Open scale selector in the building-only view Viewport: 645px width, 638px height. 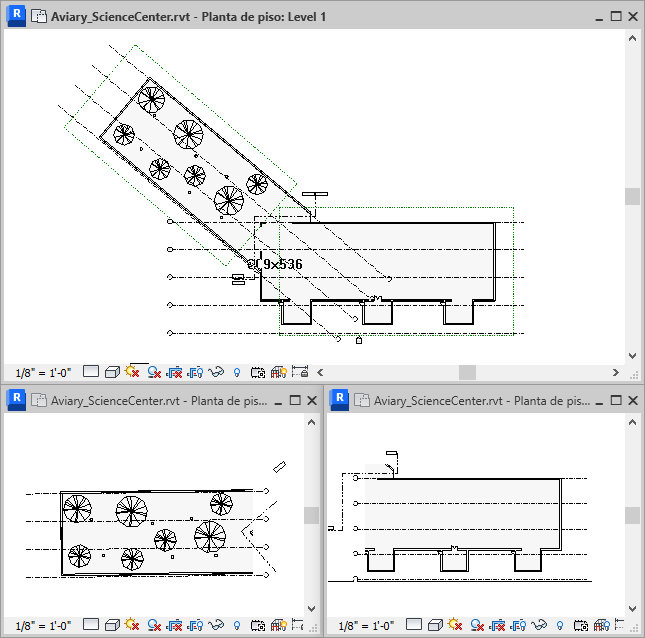pos(366,626)
